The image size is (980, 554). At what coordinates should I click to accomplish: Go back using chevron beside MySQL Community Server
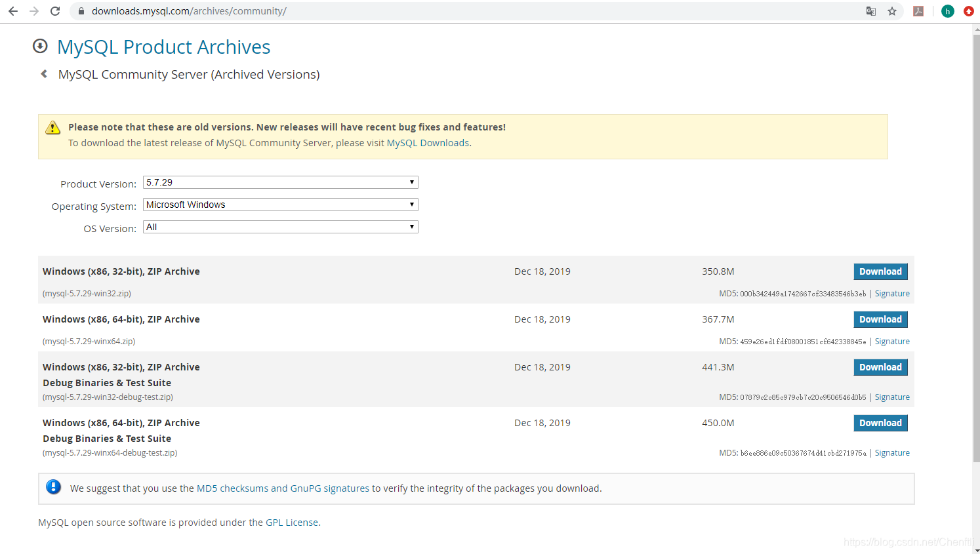(x=44, y=74)
